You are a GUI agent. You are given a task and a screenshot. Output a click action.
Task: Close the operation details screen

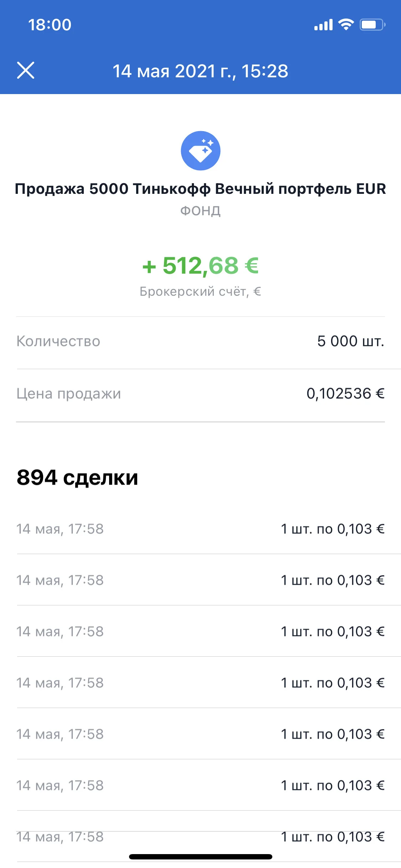(x=26, y=70)
